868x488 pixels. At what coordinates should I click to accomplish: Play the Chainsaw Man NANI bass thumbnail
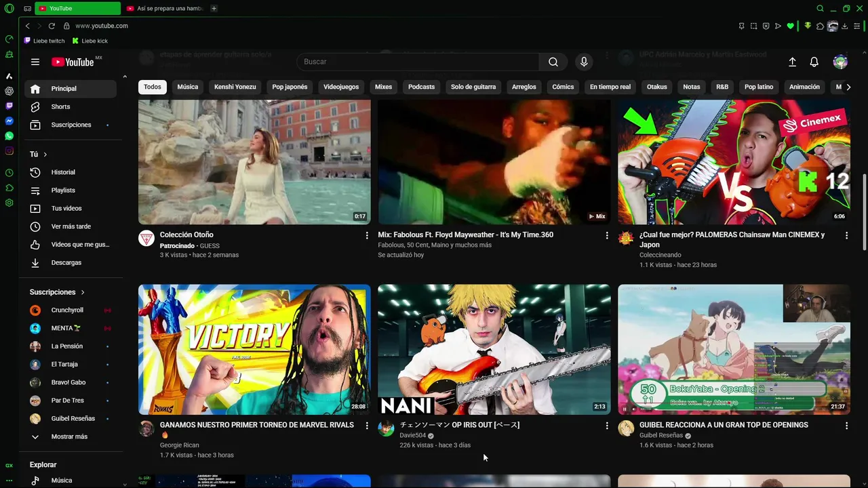point(494,349)
